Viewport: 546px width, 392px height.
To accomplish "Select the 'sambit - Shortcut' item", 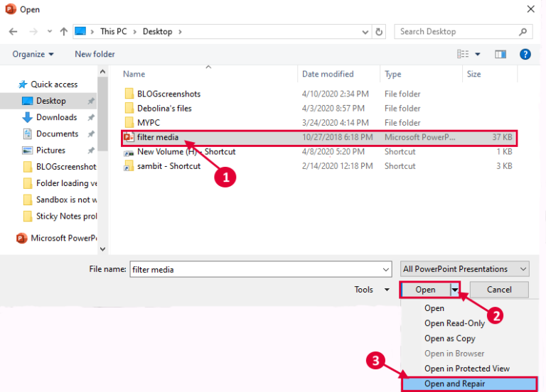I will [x=162, y=166].
